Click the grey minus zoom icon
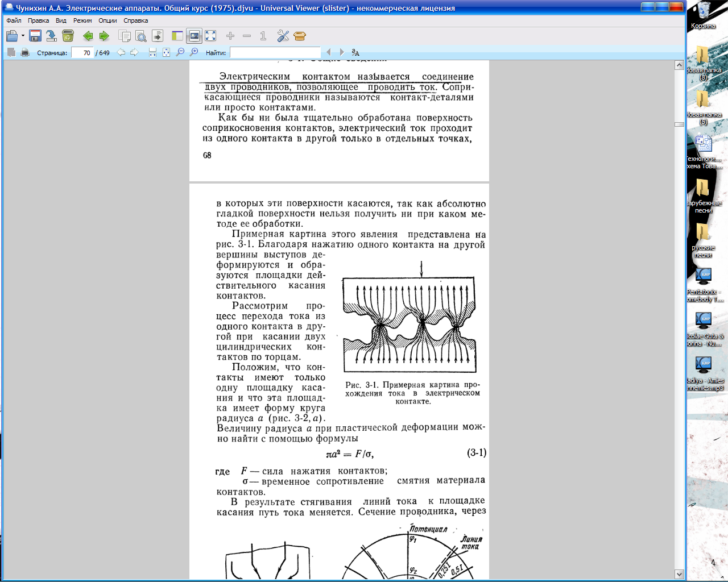 (247, 36)
